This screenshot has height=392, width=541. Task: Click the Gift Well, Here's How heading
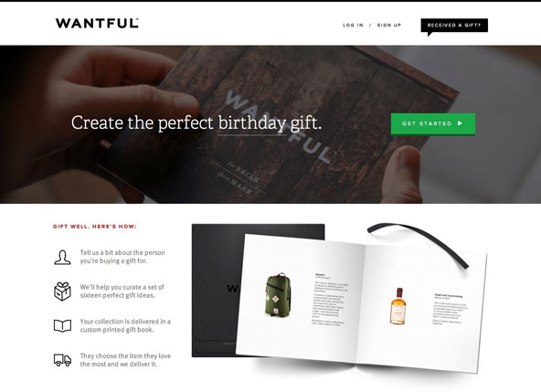pyautogui.click(x=94, y=227)
